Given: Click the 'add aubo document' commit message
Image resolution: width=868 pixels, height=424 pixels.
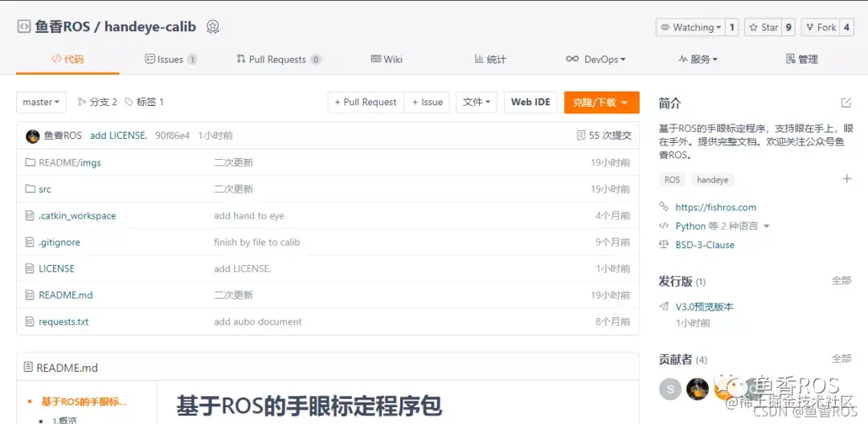Looking at the screenshot, I should click(x=258, y=322).
